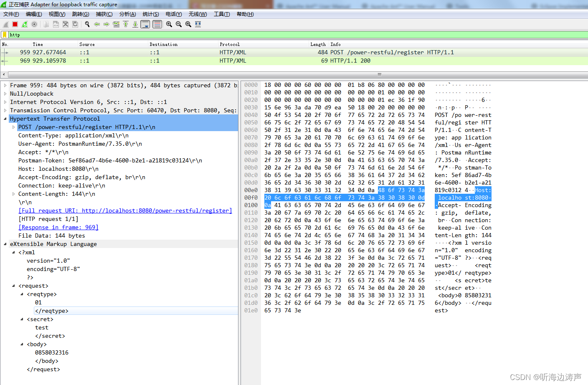The image size is (588, 385).
Task: Jump to last packet with down arrow icon
Action: tap(135, 24)
